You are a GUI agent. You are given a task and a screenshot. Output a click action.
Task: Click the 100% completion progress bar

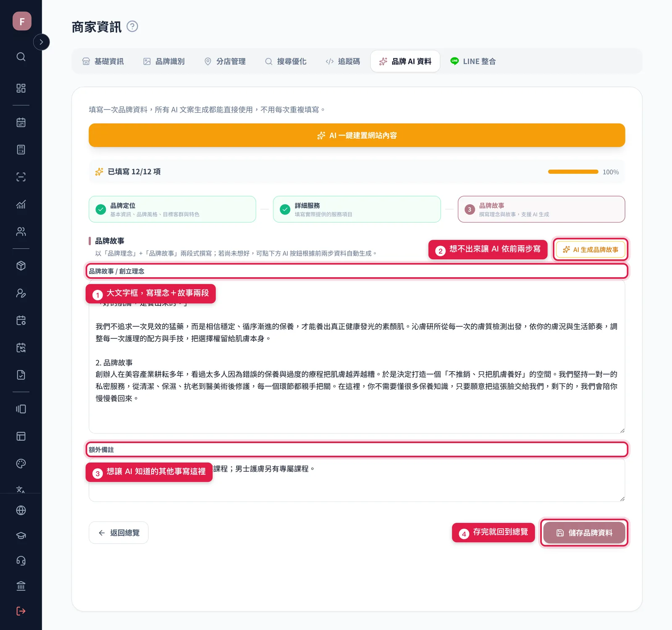pyautogui.click(x=573, y=172)
